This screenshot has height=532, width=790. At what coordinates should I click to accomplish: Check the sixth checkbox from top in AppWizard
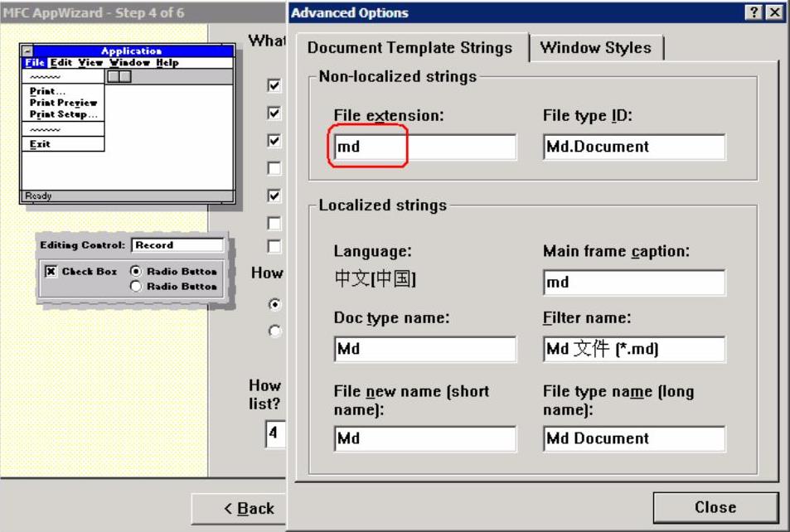[x=274, y=223]
